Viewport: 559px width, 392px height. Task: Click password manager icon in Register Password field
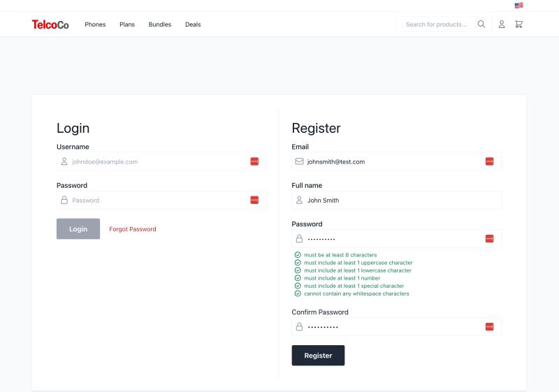pyautogui.click(x=490, y=238)
